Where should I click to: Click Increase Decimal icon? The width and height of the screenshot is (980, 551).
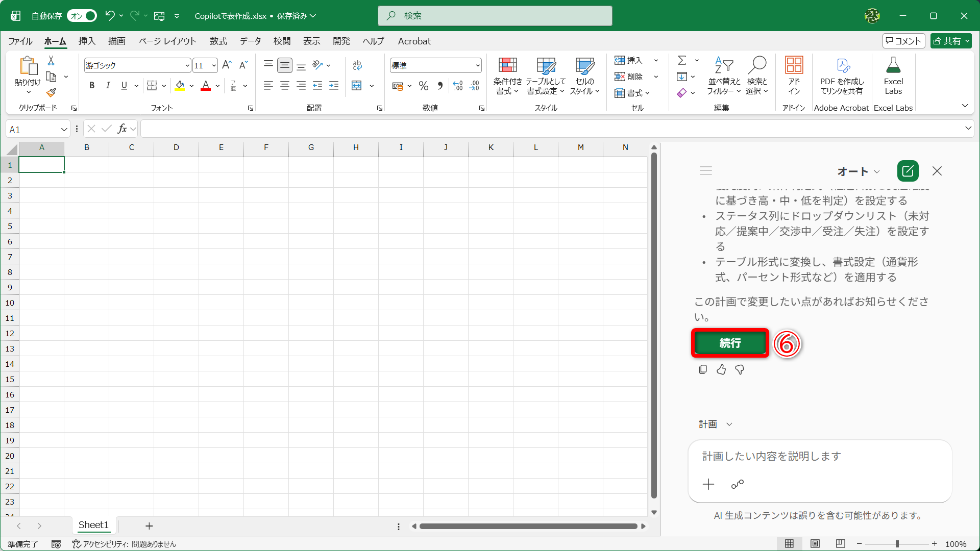(458, 86)
